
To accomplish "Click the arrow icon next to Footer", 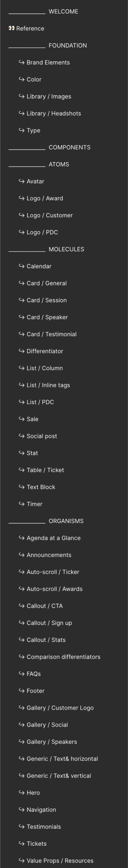I will (21, 691).
